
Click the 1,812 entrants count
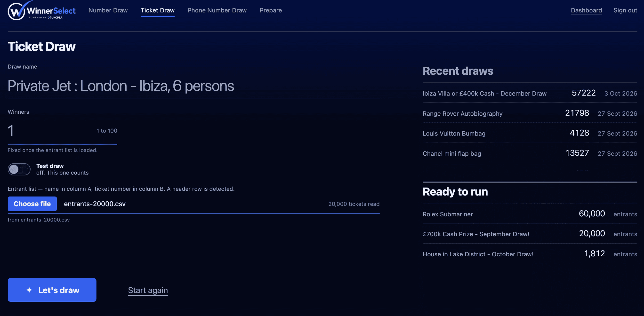594,253
